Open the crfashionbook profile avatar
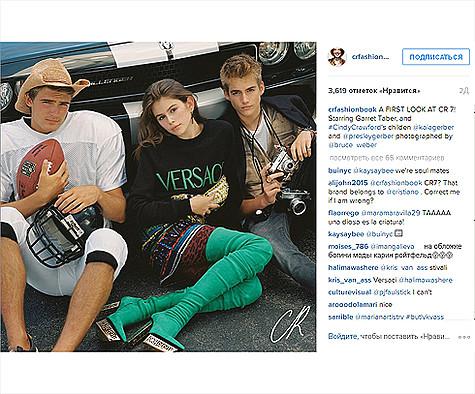Image resolution: width=475 pixels, height=394 pixels. pos(337,57)
